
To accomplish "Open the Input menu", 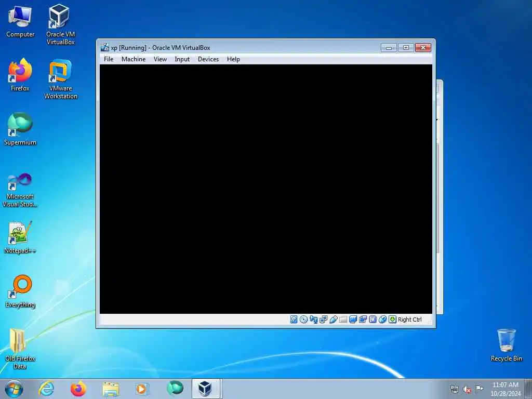I will pos(182,59).
